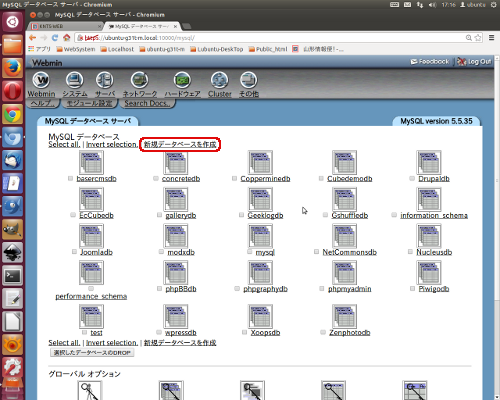Open the information_schema database icon
Screen dimensions: 500x400
click(x=429, y=199)
